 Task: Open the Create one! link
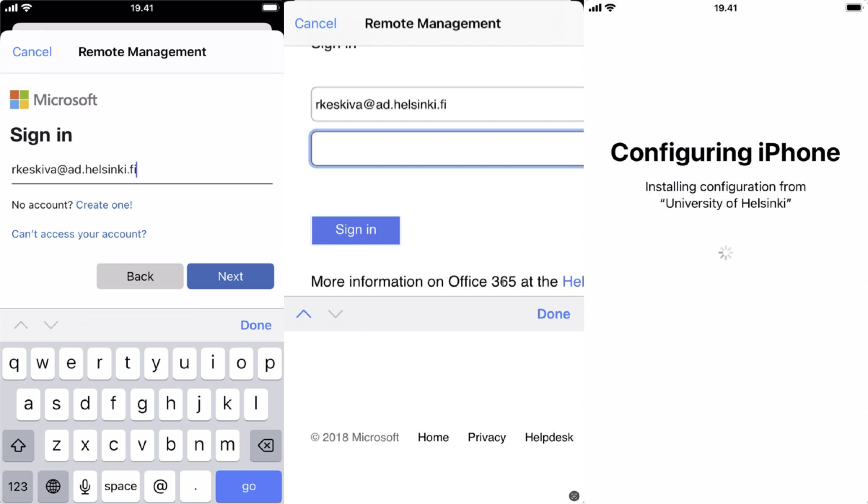click(104, 205)
